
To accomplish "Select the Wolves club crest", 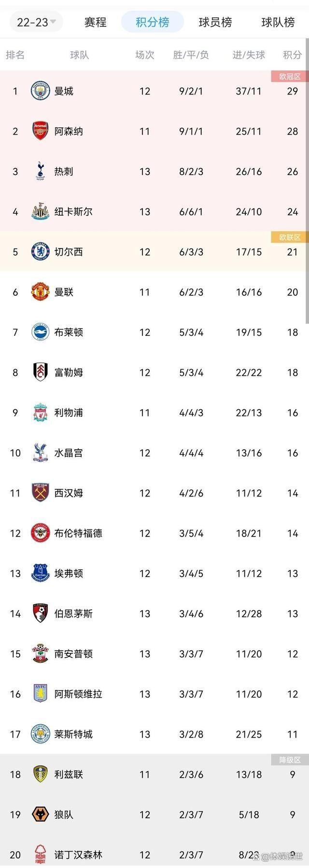I will point(41,814).
